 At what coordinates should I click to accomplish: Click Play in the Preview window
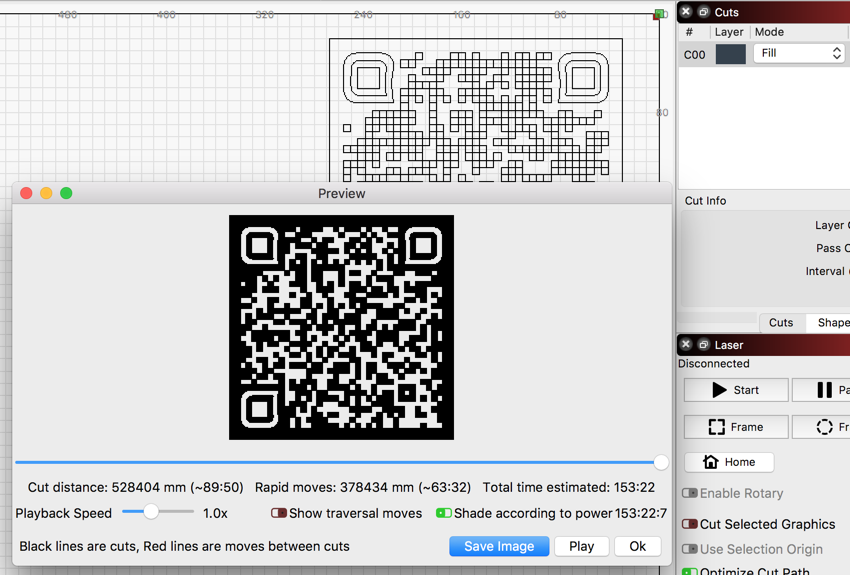(x=582, y=546)
